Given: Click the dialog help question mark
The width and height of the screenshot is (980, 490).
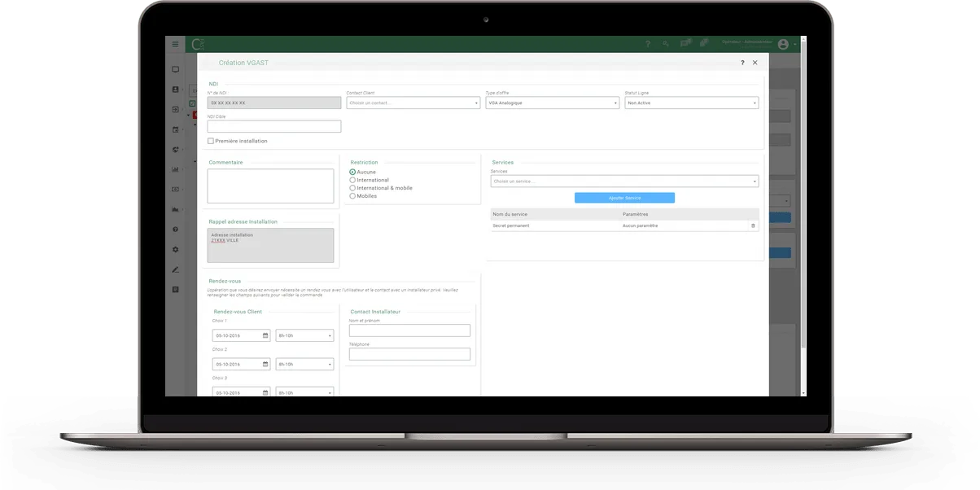Looking at the screenshot, I should pos(742,63).
